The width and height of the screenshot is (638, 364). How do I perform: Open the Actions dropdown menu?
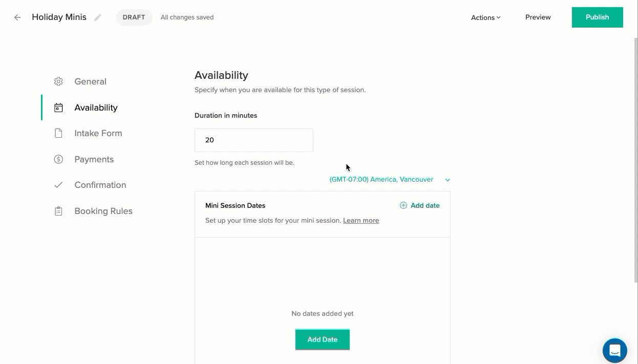coord(485,17)
